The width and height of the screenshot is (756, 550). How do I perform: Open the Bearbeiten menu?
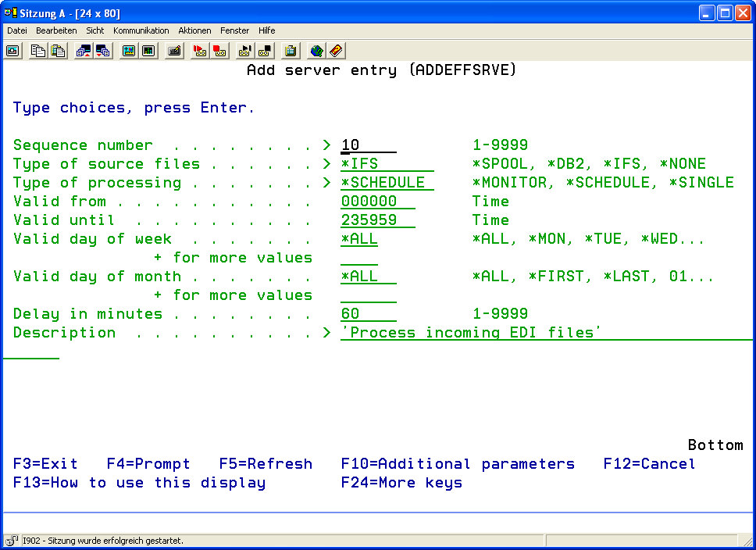pos(56,30)
